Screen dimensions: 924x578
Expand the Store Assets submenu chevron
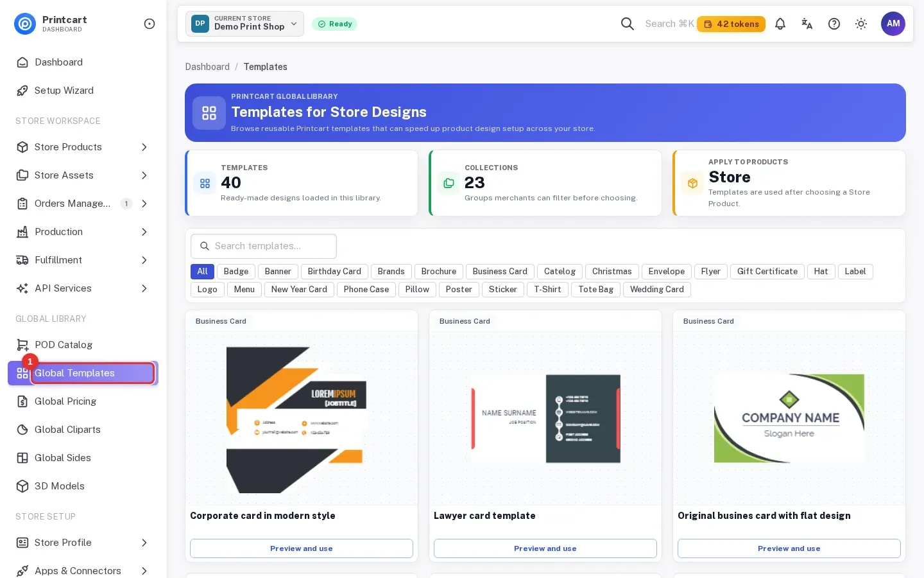(144, 175)
